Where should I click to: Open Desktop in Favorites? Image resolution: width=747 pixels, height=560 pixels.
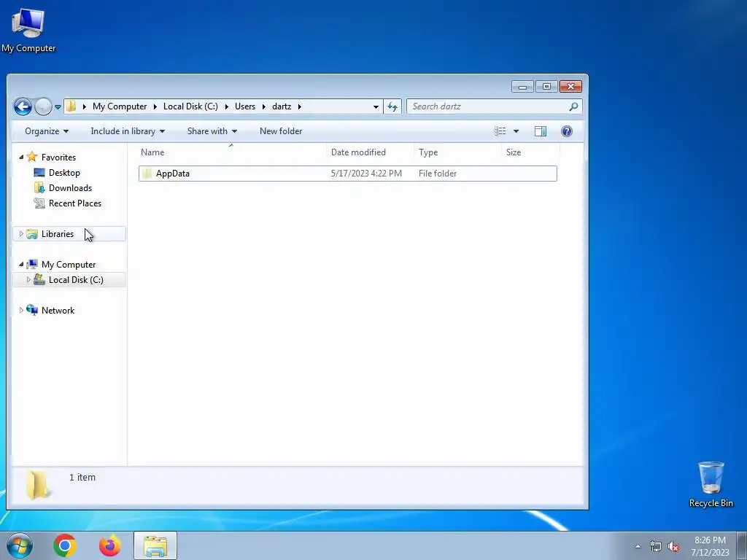coord(64,173)
